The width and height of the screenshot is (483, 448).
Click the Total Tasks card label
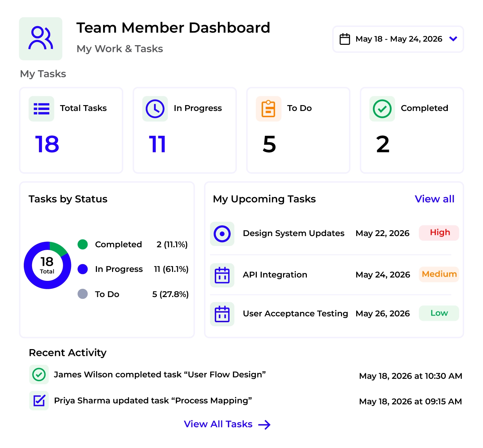[83, 108]
